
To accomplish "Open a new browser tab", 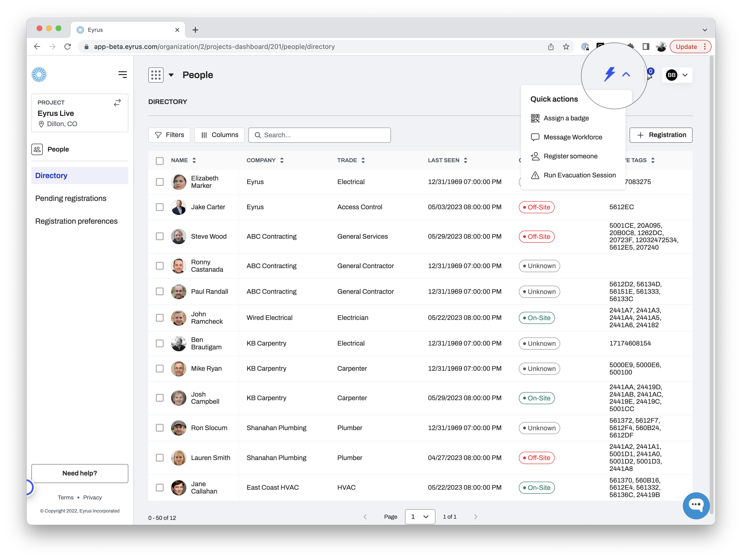I will point(195,30).
